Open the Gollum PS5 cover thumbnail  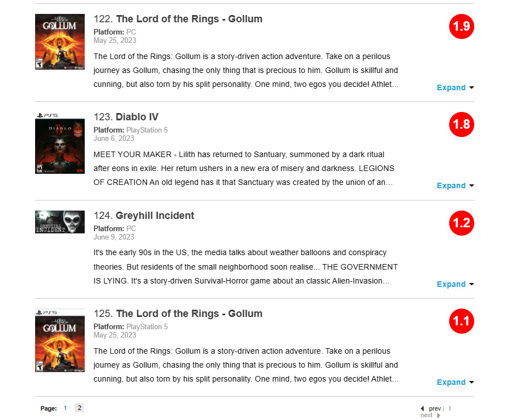point(60,340)
